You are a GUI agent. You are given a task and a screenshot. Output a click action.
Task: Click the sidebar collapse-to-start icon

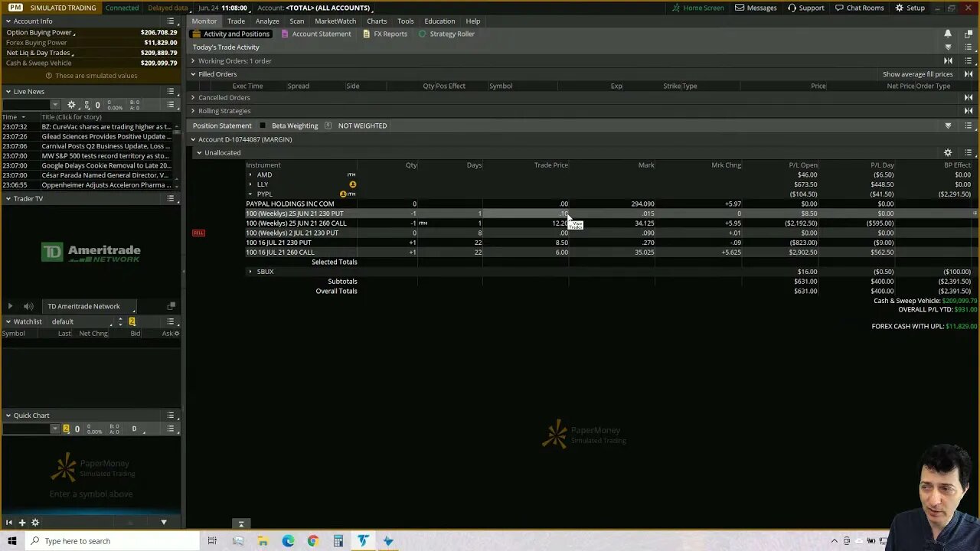click(x=9, y=522)
